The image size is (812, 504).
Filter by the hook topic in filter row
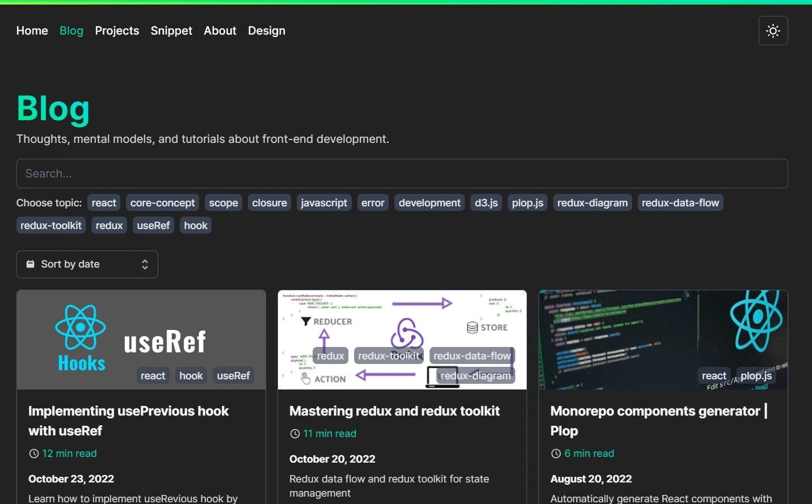point(196,226)
